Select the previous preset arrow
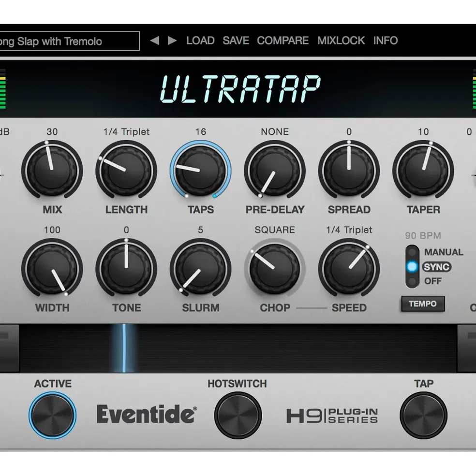The image size is (476, 476). coord(154,41)
